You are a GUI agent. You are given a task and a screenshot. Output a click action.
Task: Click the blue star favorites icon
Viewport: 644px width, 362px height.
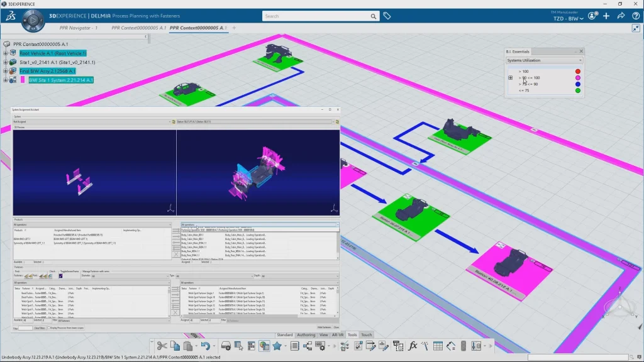coord(277,346)
